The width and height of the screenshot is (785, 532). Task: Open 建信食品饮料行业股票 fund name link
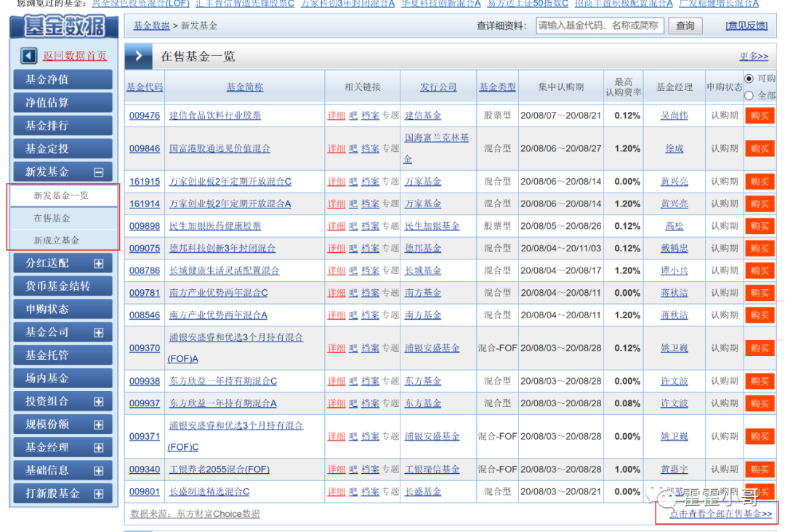215,116
